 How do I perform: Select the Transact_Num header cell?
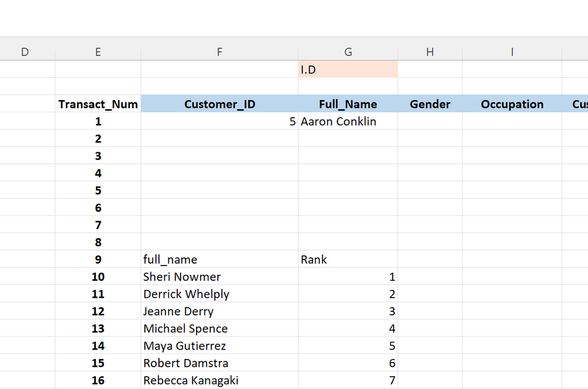coord(98,104)
